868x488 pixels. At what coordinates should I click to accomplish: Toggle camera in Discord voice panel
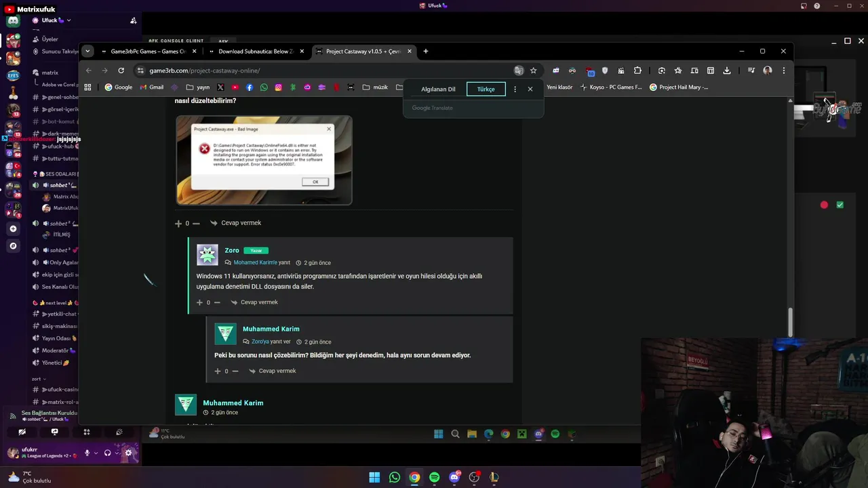pyautogui.click(x=22, y=432)
